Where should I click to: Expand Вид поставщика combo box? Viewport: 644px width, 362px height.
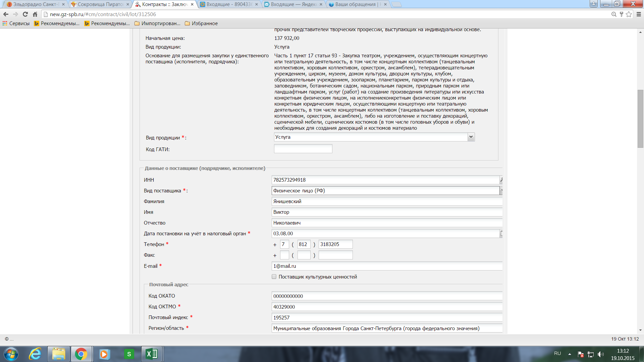click(x=501, y=190)
